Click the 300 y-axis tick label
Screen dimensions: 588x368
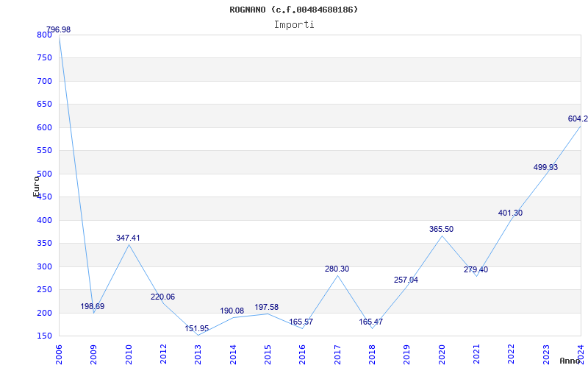click(44, 266)
